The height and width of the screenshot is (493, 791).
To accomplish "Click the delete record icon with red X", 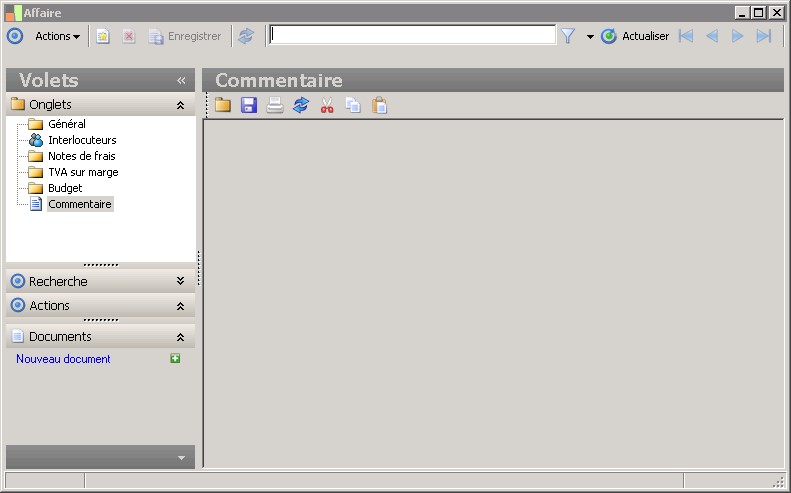I will 129,36.
